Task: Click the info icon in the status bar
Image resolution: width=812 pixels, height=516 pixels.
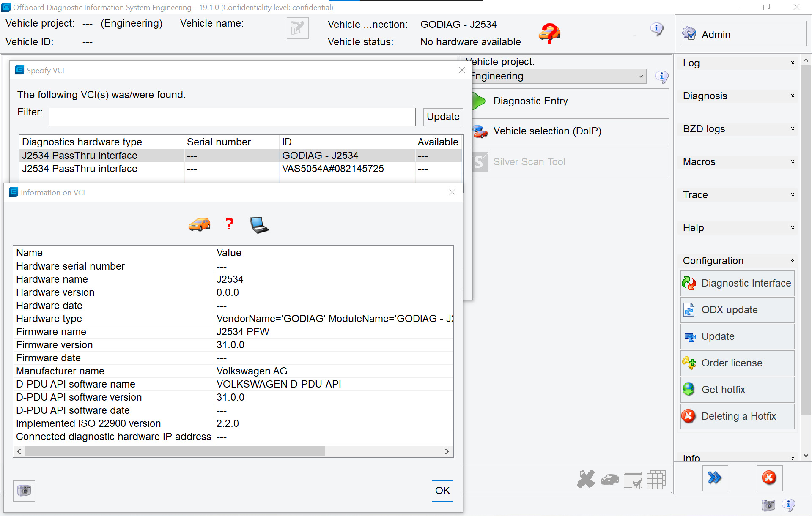Action: pyautogui.click(x=788, y=505)
